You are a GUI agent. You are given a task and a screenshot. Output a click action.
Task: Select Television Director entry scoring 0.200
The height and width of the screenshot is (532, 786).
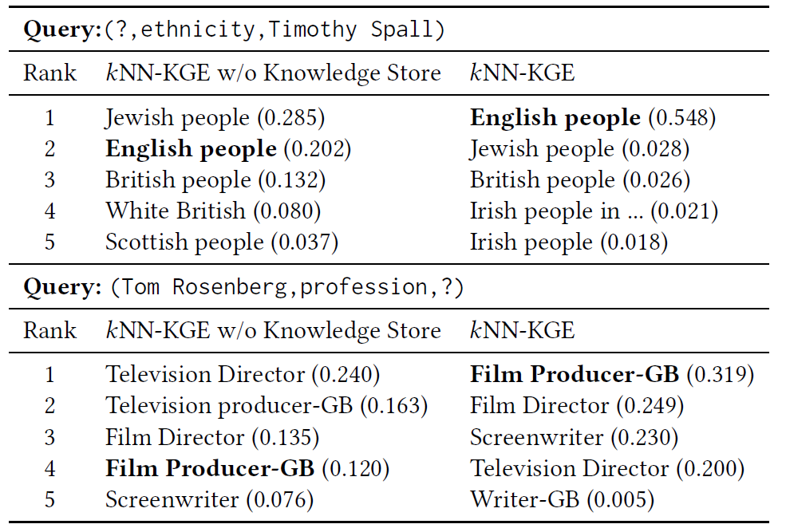coord(606,469)
